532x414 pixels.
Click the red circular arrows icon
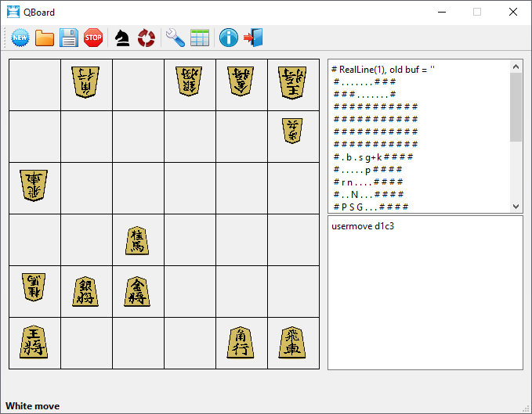coord(147,38)
